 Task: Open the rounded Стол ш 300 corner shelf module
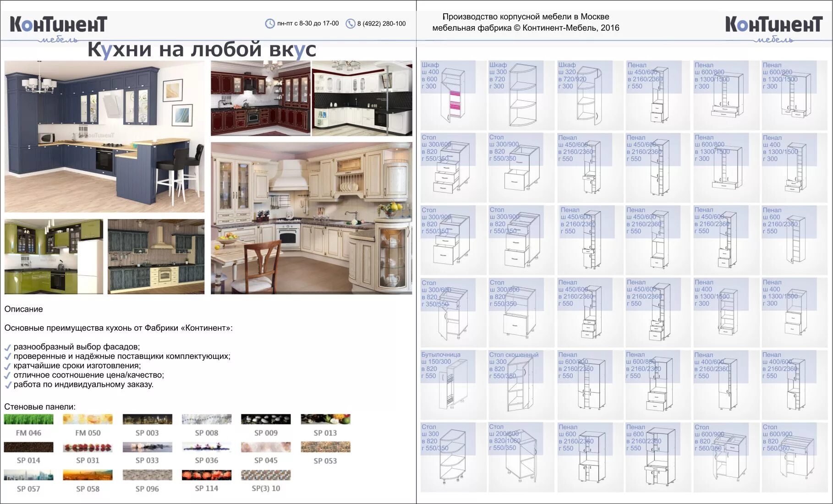point(454,457)
